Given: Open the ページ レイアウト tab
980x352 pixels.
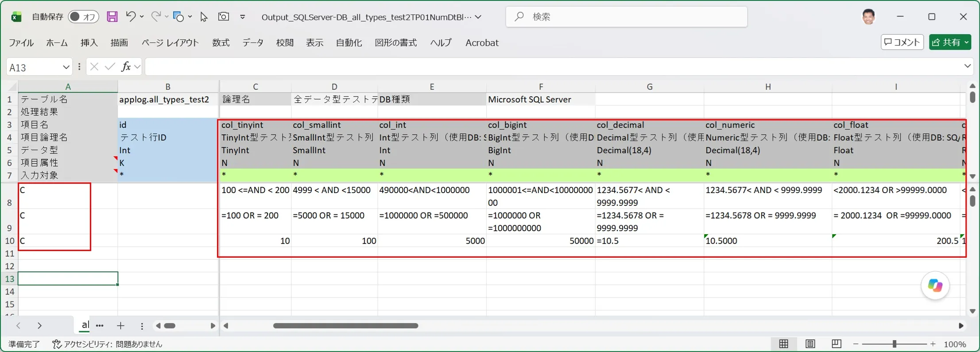Looking at the screenshot, I should [170, 43].
